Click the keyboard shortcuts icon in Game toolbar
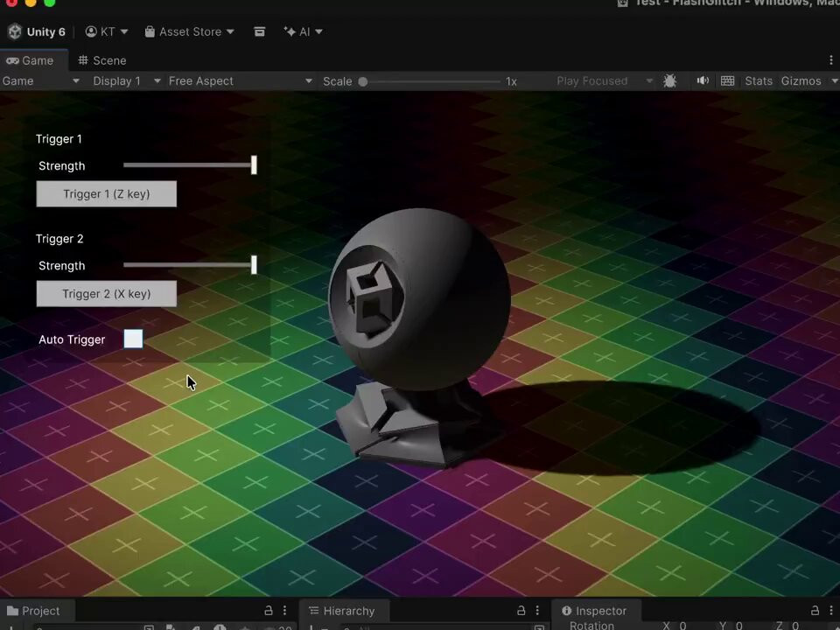 point(727,80)
